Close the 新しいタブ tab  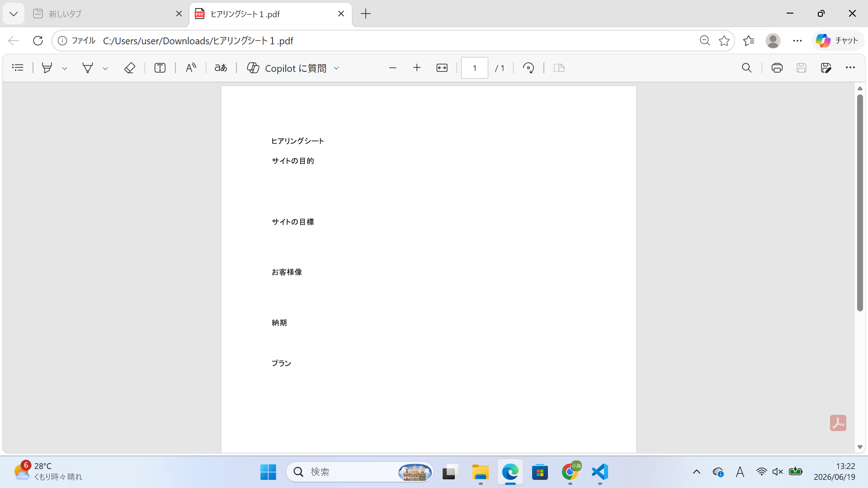179,14
